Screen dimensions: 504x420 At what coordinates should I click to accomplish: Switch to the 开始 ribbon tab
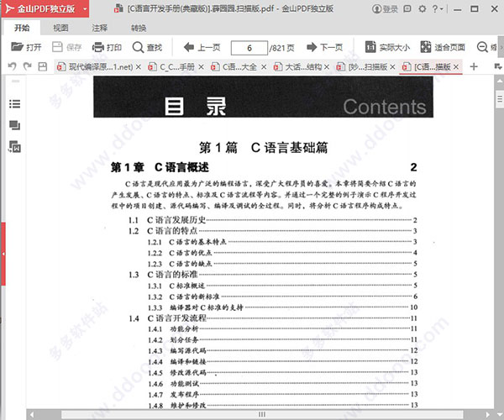[22, 28]
